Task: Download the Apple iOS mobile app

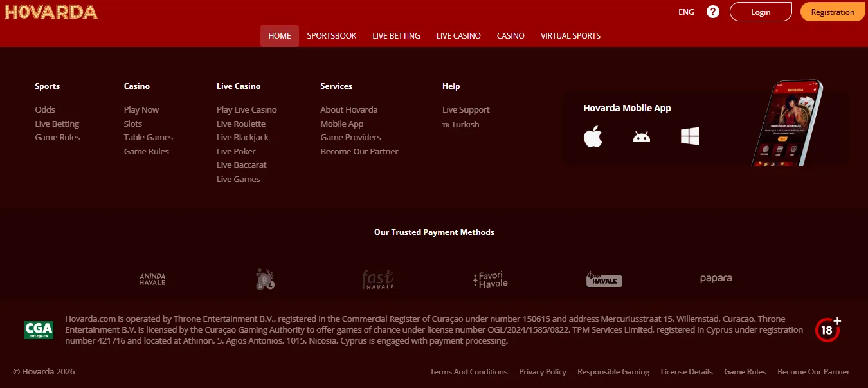Action: pos(593,136)
